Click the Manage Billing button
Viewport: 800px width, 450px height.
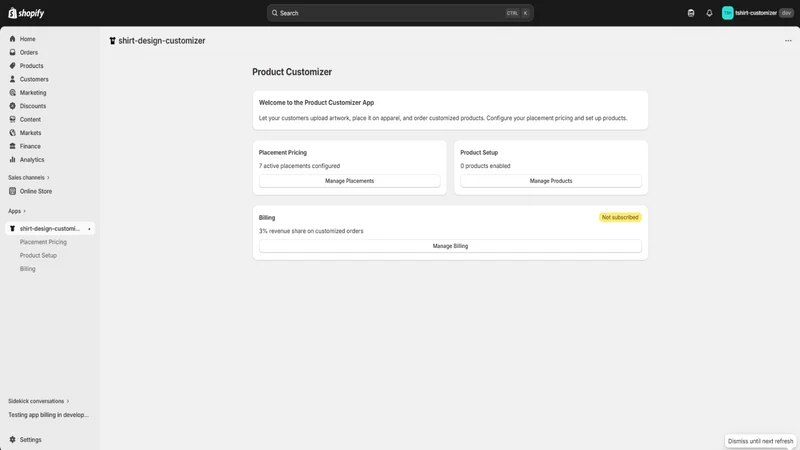tap(450, 245)
